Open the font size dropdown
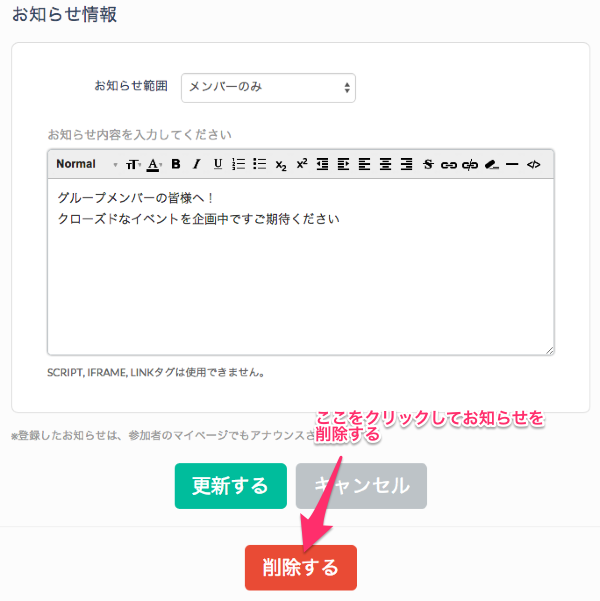Image resolution: width=600 pixels, height=601 pixels. coord(133,164)
